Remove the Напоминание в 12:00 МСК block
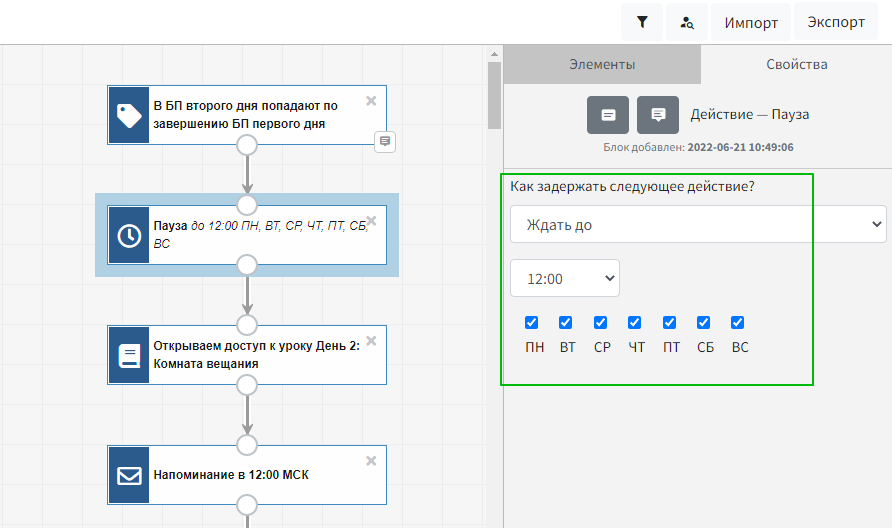This screenshot has height=528, width=892. coord(371,460)
